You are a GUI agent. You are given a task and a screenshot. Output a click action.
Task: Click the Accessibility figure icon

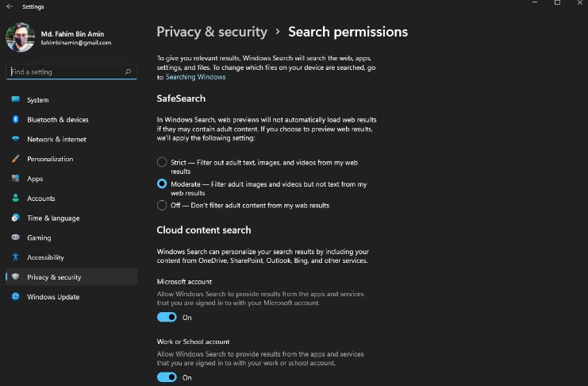tap(15, 257)
